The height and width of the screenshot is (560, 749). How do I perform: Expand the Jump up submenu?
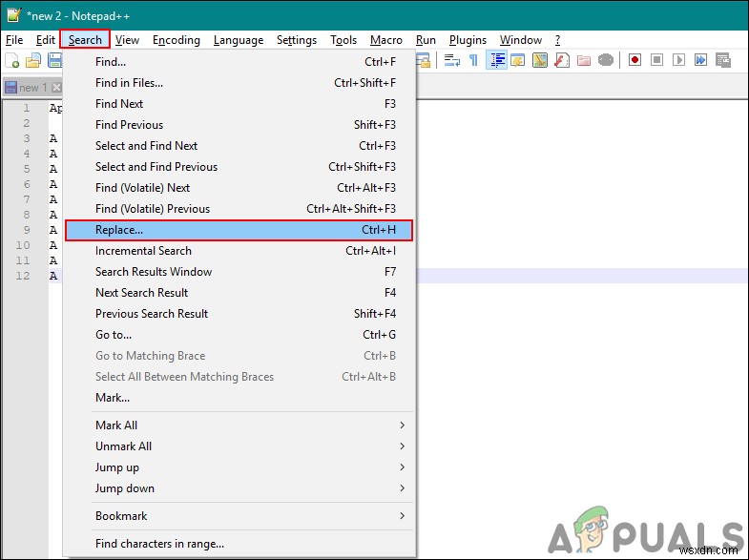pos(239,467)
